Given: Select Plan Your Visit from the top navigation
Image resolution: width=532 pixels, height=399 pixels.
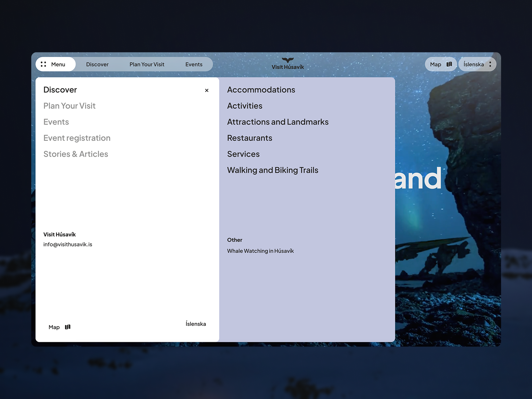Looking at the screenshot, I should pyautogui.click(x=147, y=64).
